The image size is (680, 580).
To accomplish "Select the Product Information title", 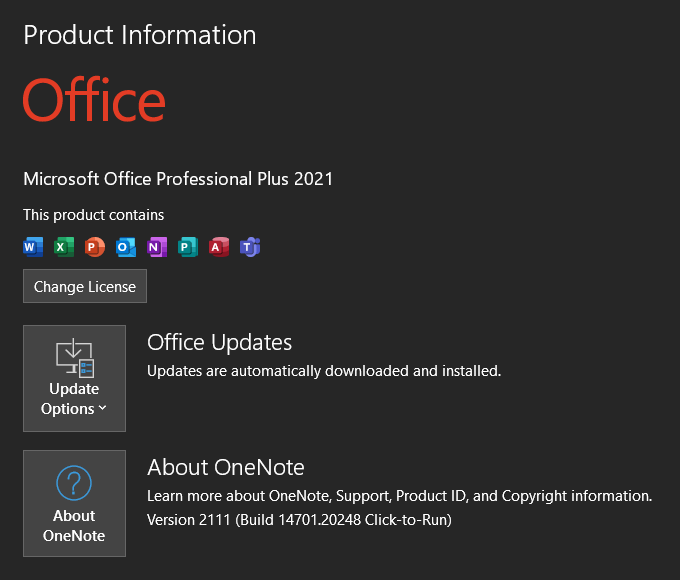I will click(x=140, y=35).
